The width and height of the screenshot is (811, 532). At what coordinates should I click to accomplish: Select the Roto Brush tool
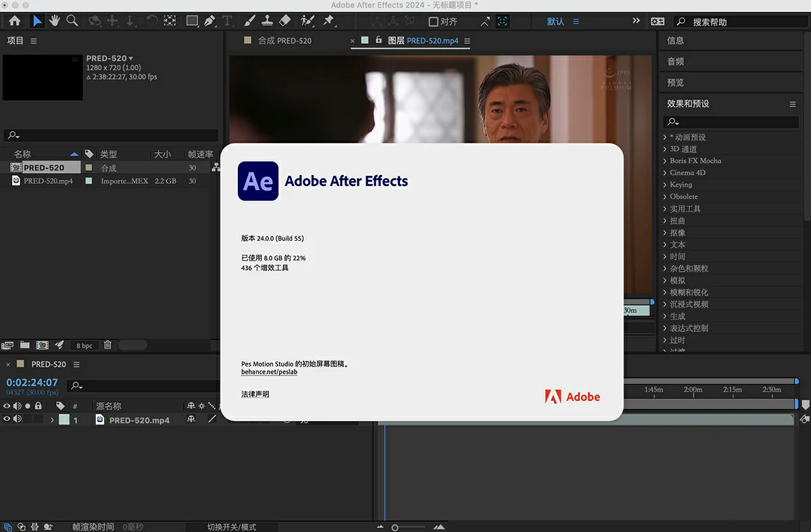point(308,21)
